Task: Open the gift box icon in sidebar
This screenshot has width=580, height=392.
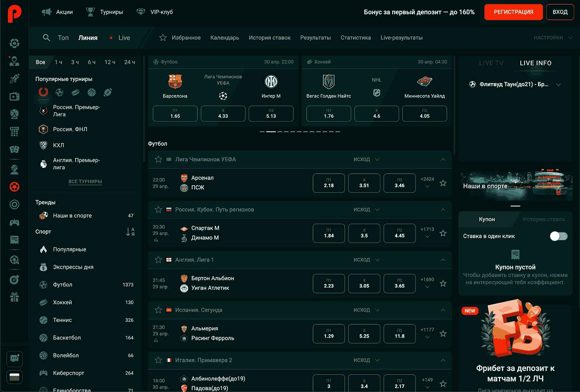Action: tap(14, 297)
